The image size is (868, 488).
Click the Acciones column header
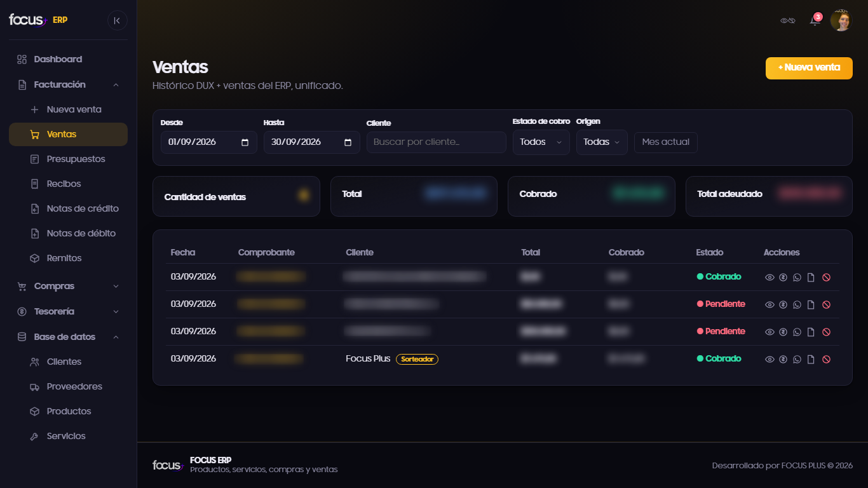click(x=782, y=252)
